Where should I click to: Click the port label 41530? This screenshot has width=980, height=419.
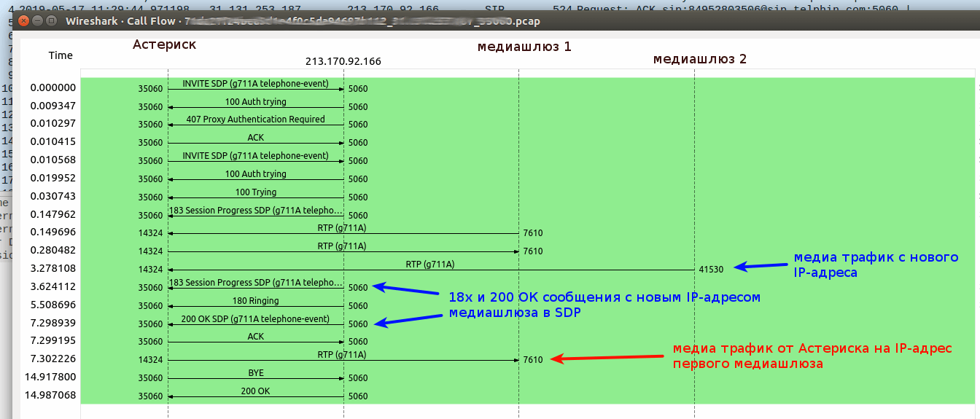711,269
